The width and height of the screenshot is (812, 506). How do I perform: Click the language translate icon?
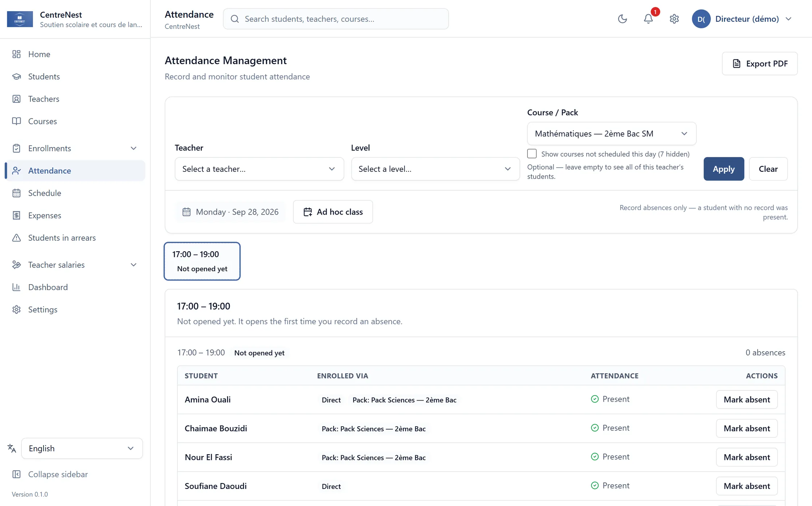[x=12, y=448]
